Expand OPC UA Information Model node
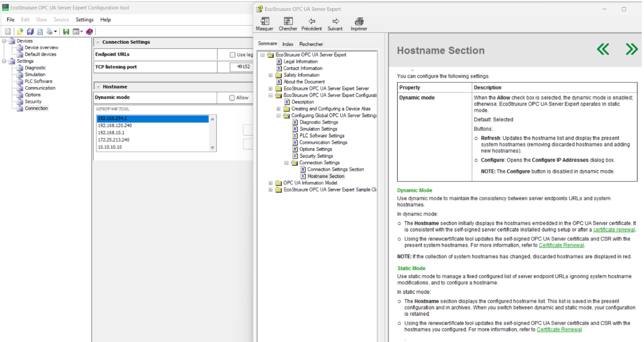 [270, 183]
